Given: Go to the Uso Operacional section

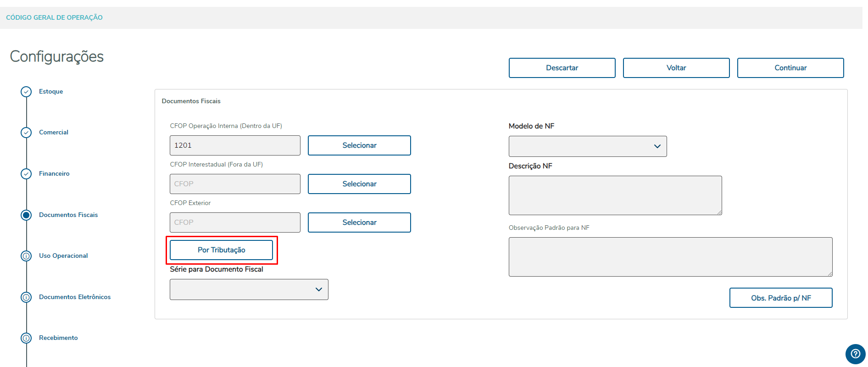Looking at the screenshot, I should pyautogui.click(x=63, y=256).
